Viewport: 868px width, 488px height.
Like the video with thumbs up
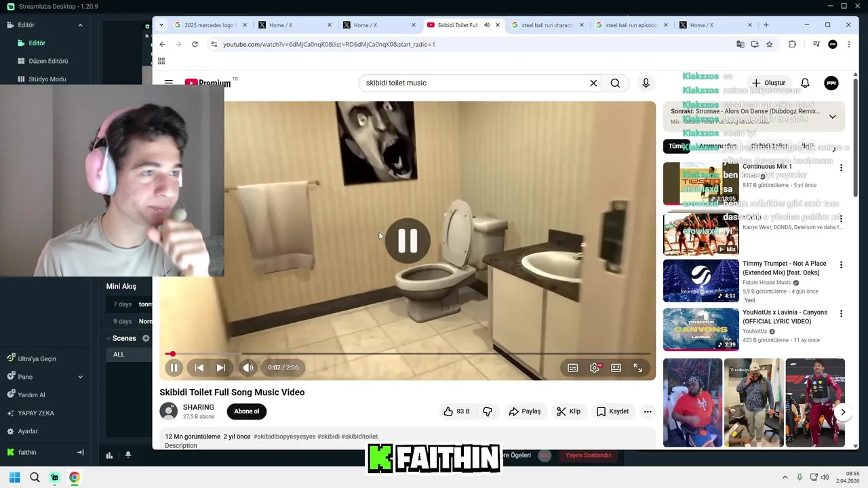click(x=456, y=411)
